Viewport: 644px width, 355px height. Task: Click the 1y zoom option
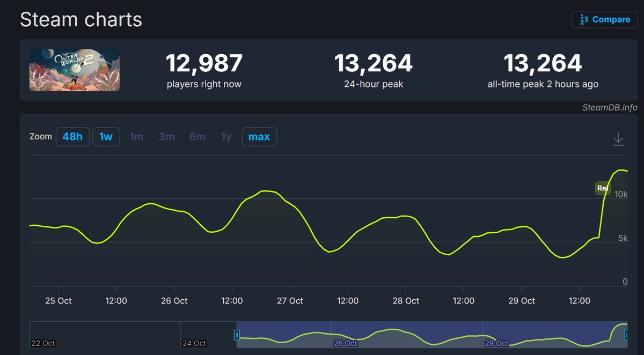[226, 137]
